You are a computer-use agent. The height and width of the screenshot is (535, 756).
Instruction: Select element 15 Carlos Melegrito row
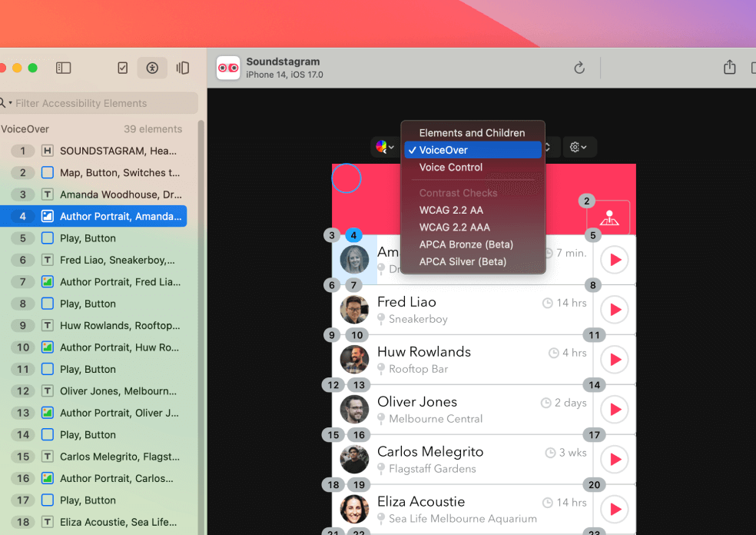(x=94, y=457)
